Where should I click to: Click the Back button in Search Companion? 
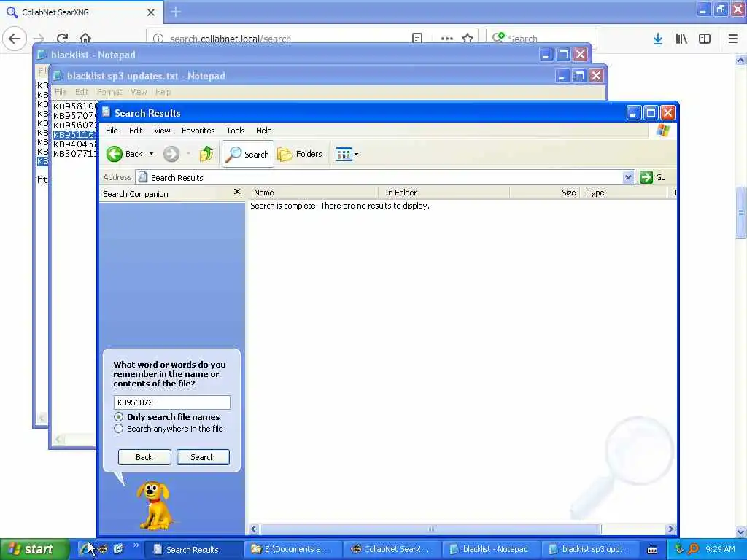[144, 457]
